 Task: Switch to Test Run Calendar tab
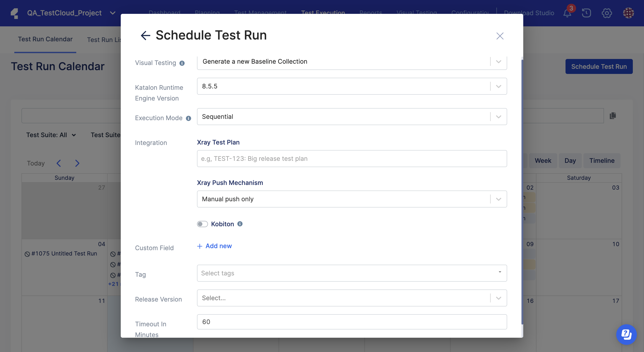(45, 39)
